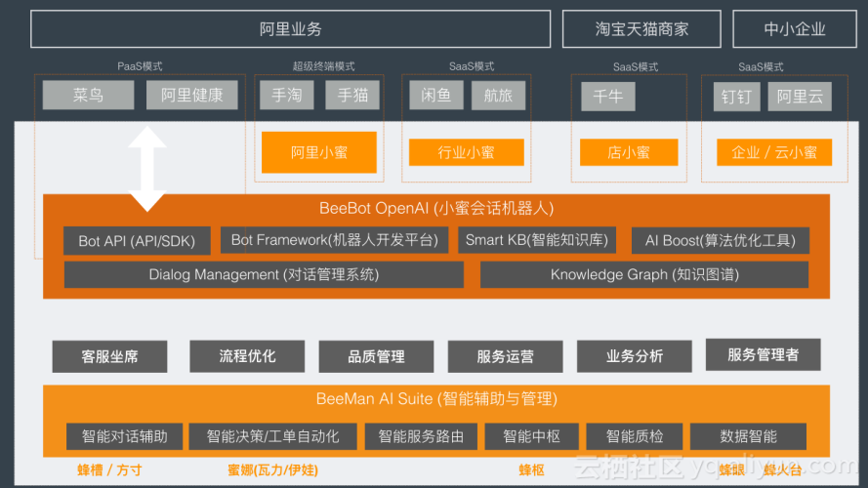Screen dimensions: 868x488
Task: Select the 品质管理 box
Action: coord(376,356)
